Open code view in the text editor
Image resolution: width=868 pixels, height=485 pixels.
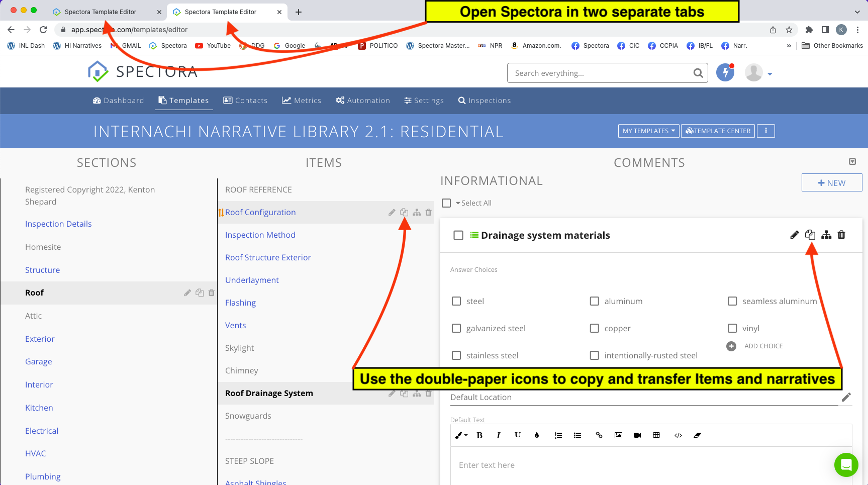click(678, 435)
